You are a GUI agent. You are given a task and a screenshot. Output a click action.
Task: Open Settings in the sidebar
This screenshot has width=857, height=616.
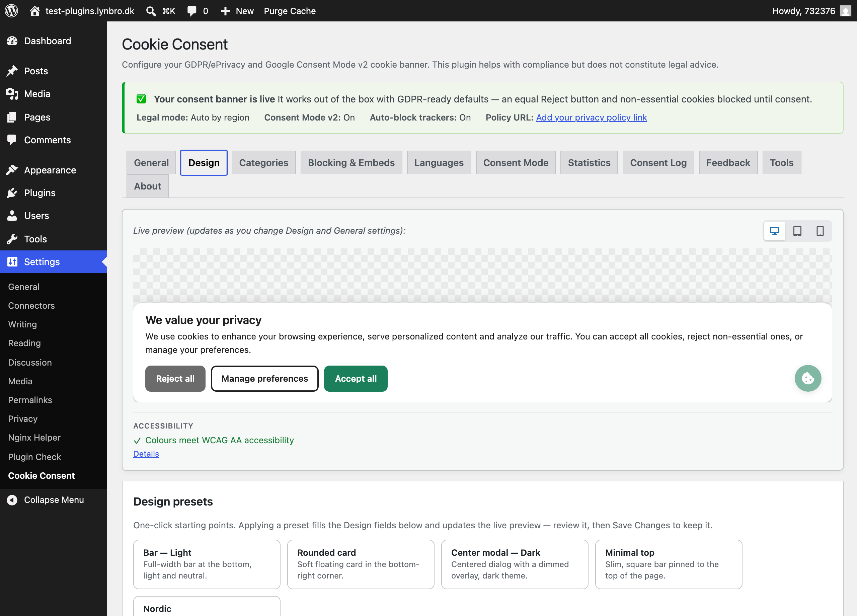click(x=54, y=261)
